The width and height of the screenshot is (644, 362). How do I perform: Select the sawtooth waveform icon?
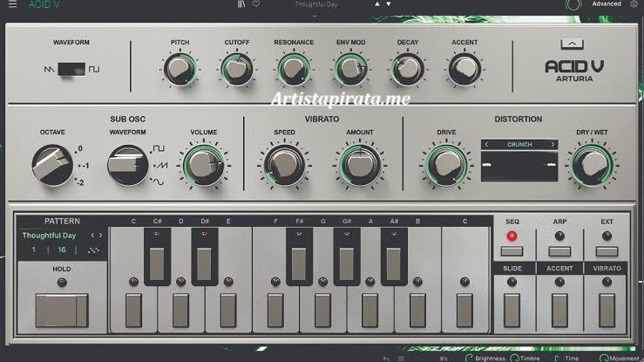click(49, 69)
